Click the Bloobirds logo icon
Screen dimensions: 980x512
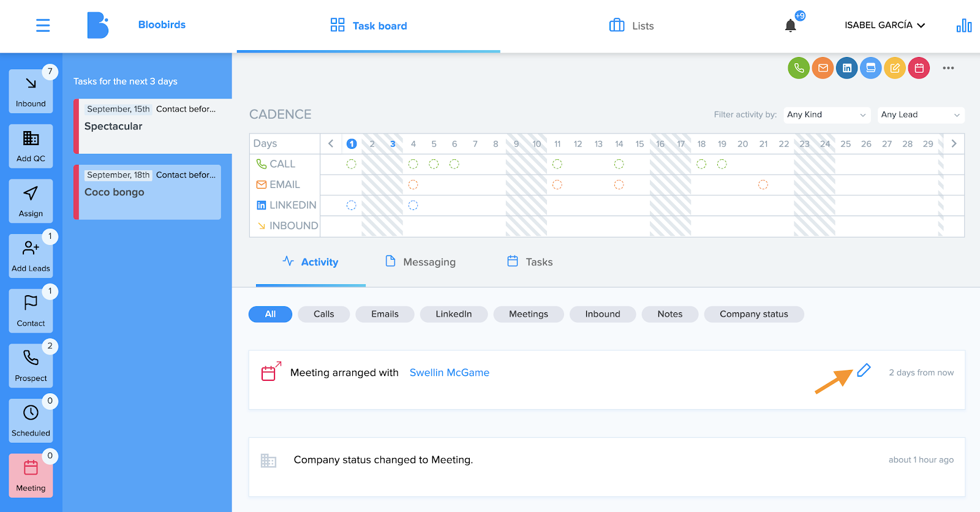(98, 25)
